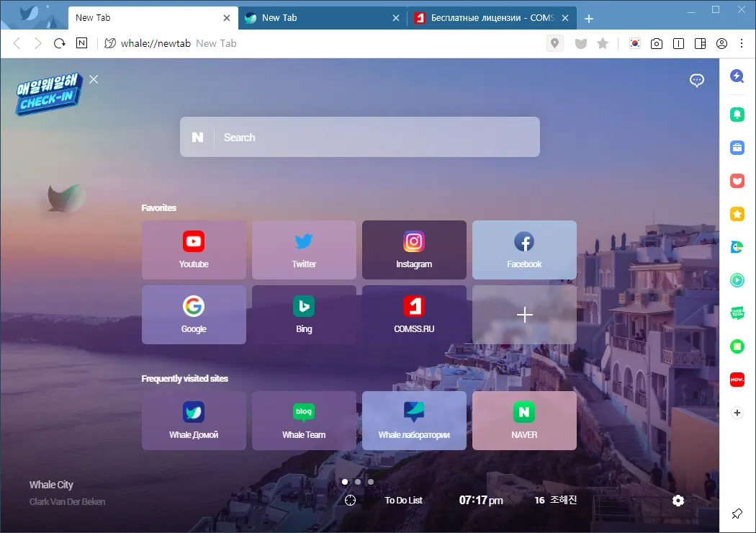
Task: Open Whale Team blog tile
Action: tap(304, 421)
